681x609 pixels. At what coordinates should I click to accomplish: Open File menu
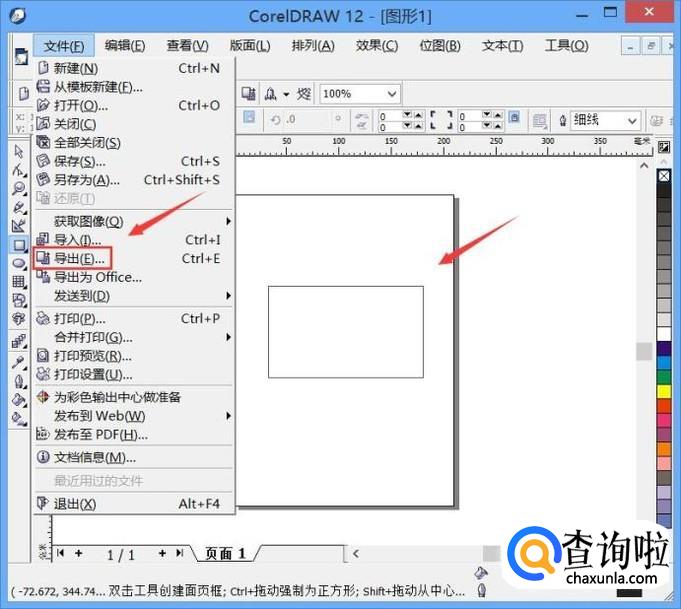point(64,46)
